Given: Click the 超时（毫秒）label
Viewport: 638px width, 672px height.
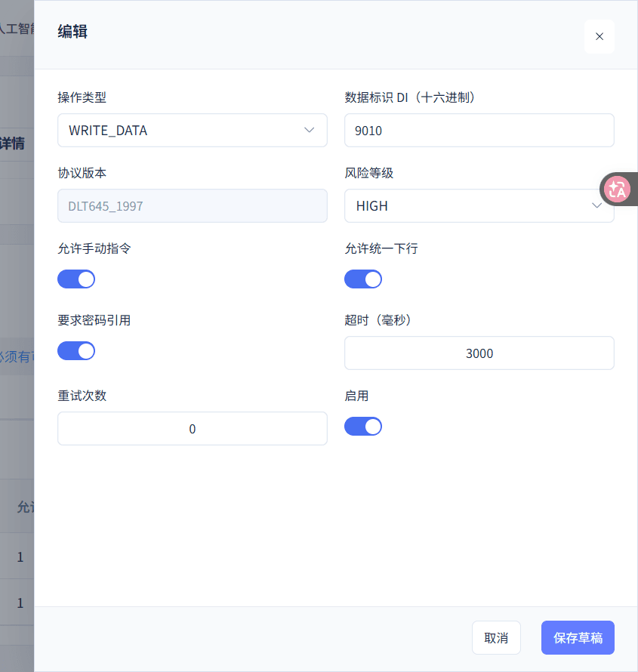Looking at the screenshot, I should coord(378,320).
